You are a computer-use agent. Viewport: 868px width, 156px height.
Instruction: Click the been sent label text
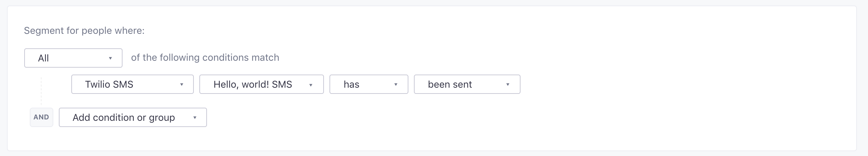450,85
